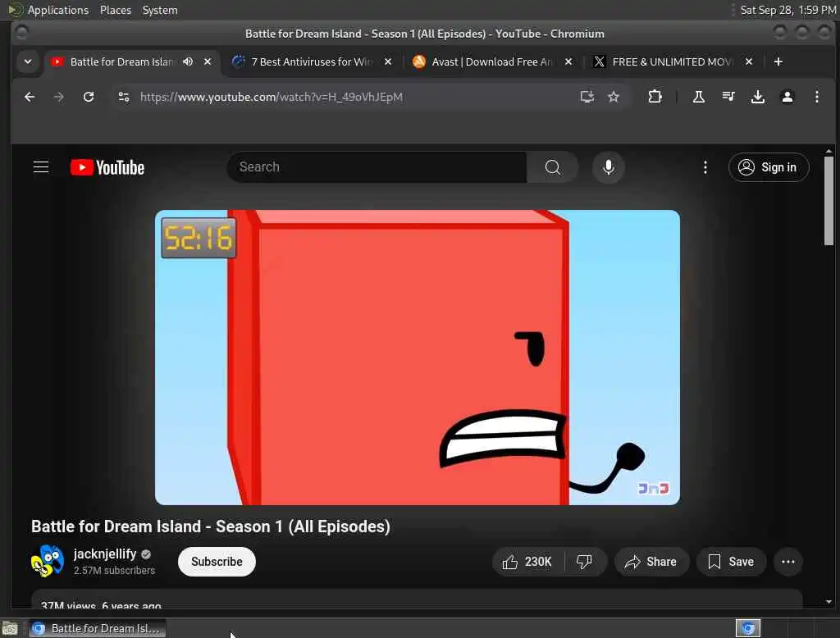Viewport: 840px width, 638px height.
Task: Switch to Avast Download Free Antivirus tab
Action: point(492,62)
